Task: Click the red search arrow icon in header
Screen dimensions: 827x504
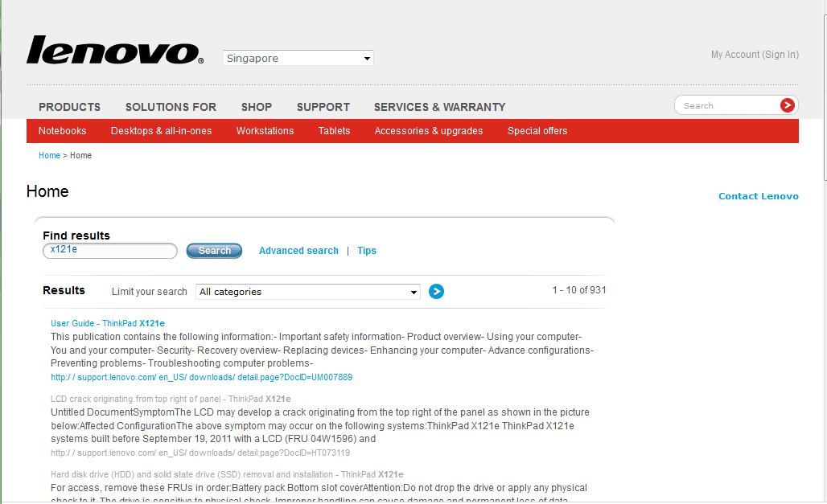Action: pos(787,105)
